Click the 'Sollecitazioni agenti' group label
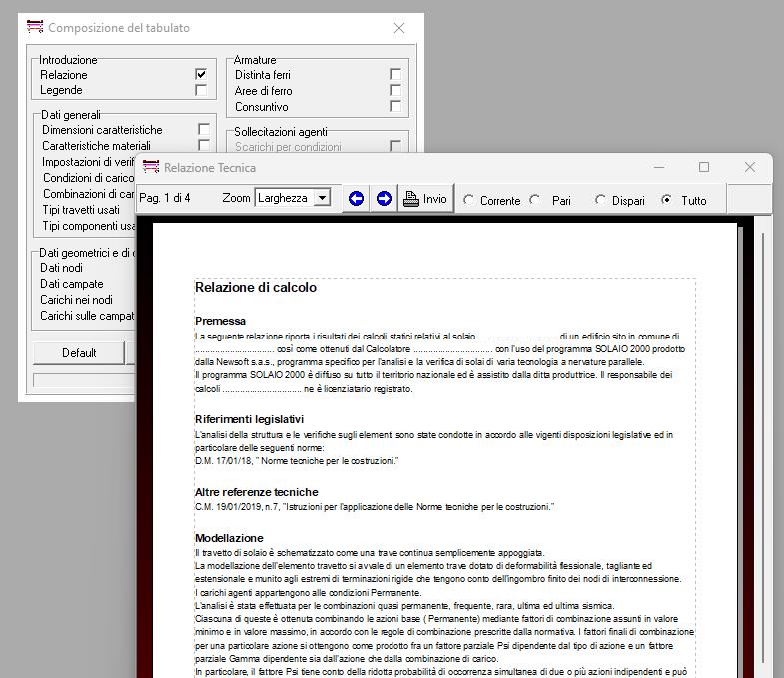Viewport: 784px width, 678px height. 281,132
